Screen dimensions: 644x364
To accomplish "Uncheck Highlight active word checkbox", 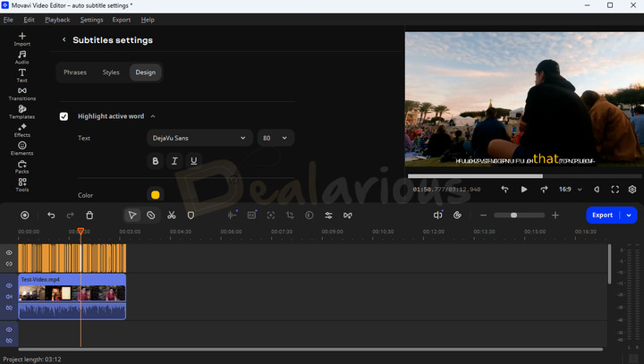I will tap(64, 116).
